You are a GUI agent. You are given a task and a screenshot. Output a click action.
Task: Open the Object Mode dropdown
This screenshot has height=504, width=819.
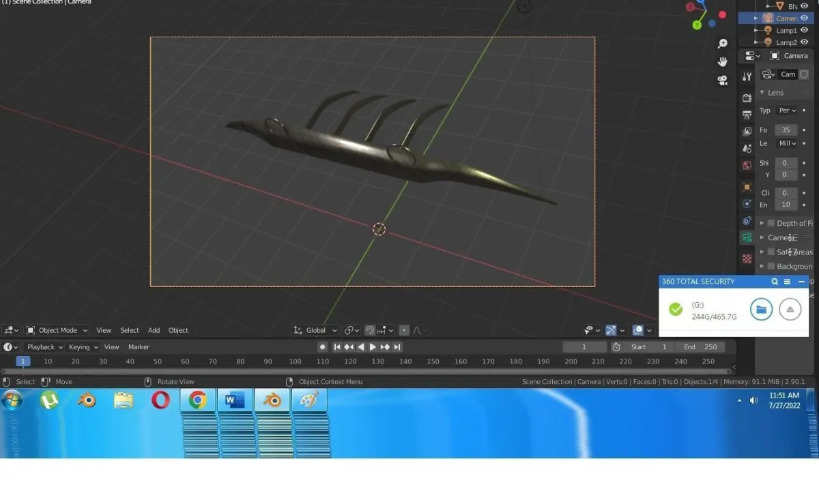click(x=57, y=330)
